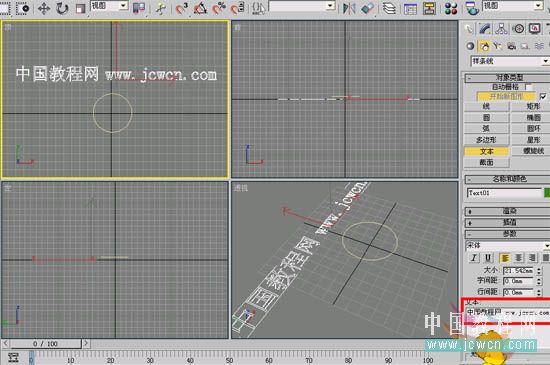The width and height of the screenshot is (550, 365).
Task: Click the use pivot point center icon
Action: pos(139,8)
